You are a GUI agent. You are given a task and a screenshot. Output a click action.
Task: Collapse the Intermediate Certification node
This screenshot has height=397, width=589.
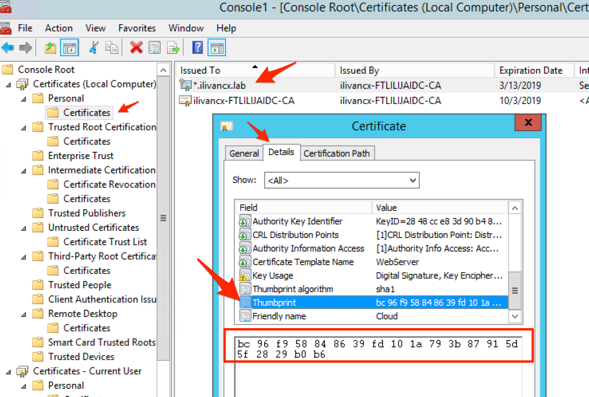(x=24, y=171)
